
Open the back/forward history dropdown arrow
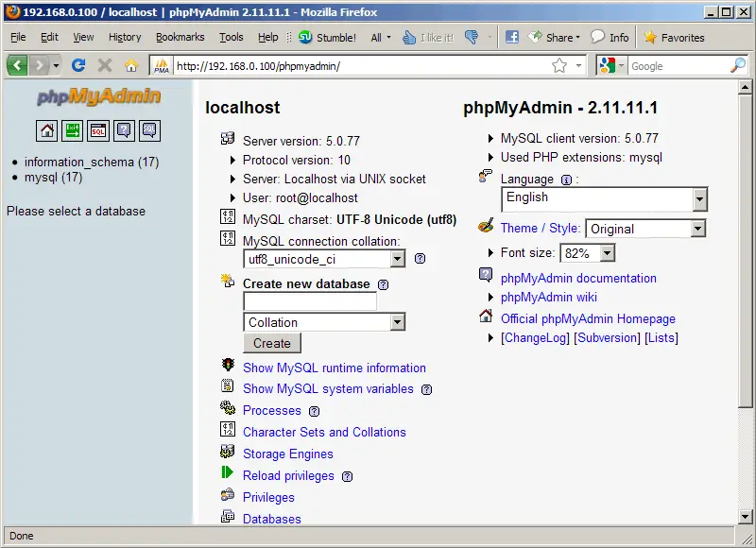56,64
